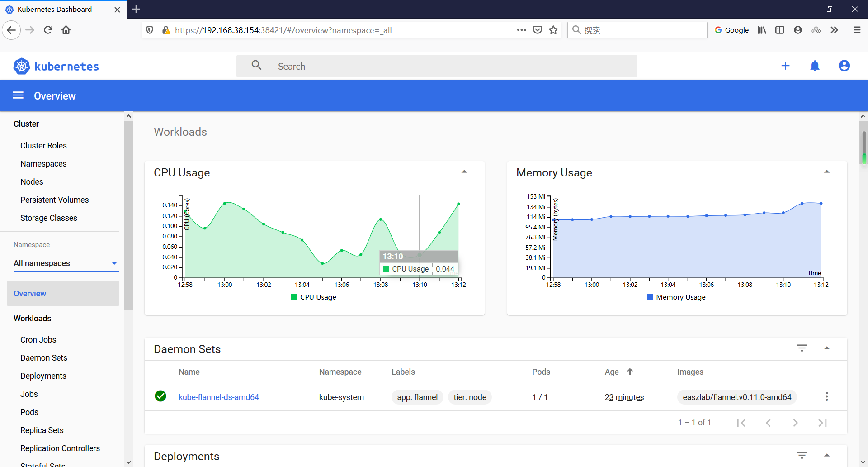The image size is (868, 467).
Task: Open Namespaces in sidebar
Action: pyautogui.click(x=43, y=164)
